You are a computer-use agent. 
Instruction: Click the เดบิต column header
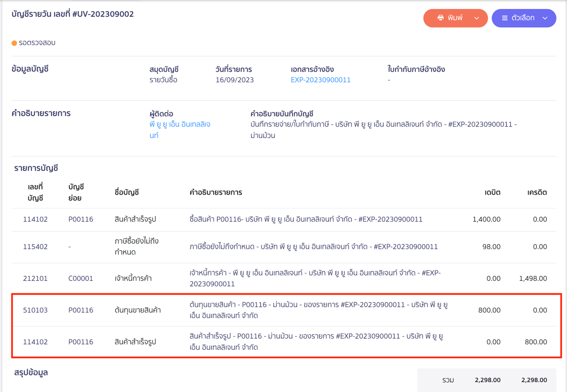coord(492,192)
